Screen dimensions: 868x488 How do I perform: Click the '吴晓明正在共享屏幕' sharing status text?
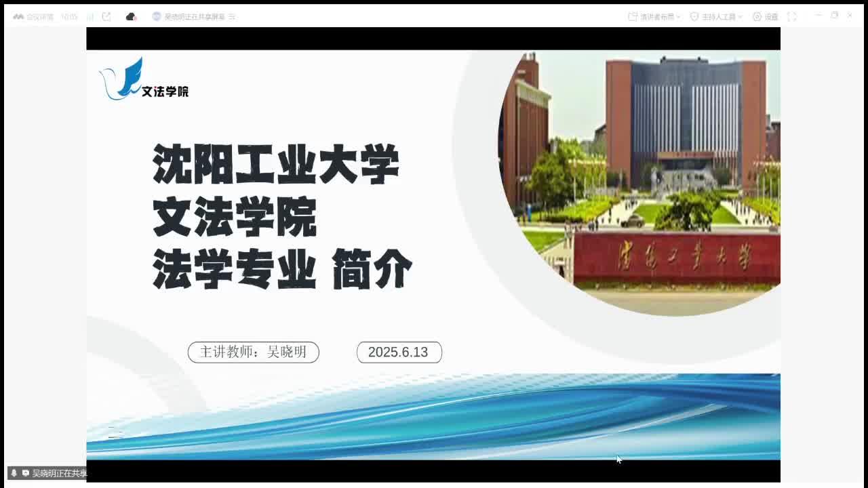[195, 17]
